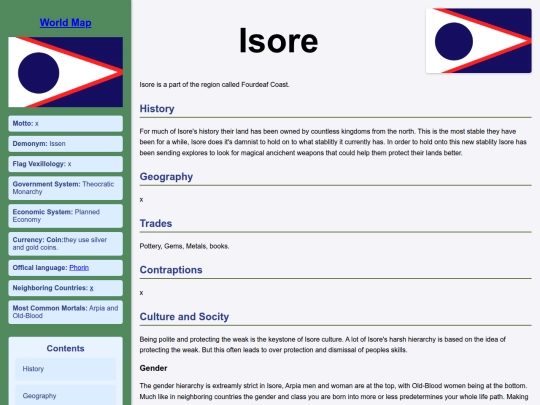Jump to History in Contents
The width and height of the screenshot is (540, 405).
click(65, 369)
